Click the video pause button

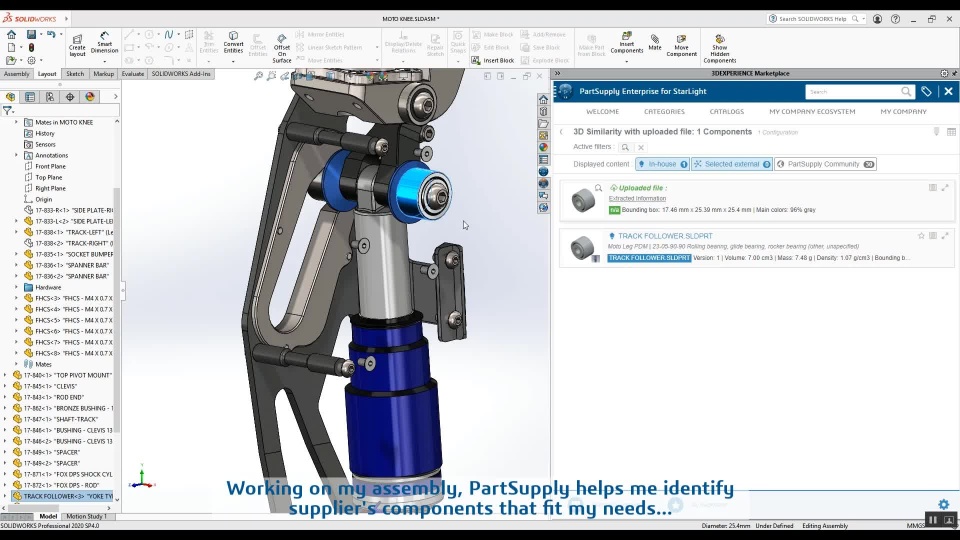[x=932, y=520]
